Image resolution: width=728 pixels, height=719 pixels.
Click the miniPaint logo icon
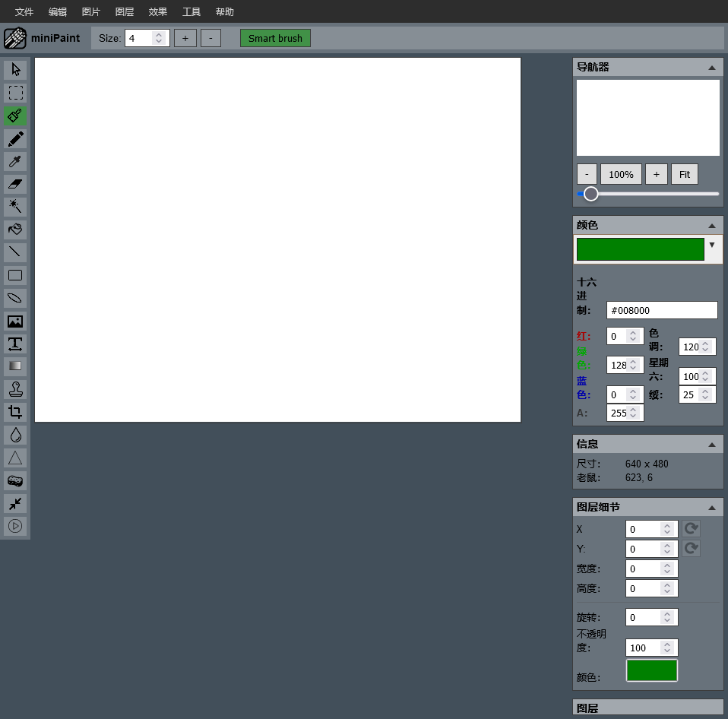pos(15,38)
